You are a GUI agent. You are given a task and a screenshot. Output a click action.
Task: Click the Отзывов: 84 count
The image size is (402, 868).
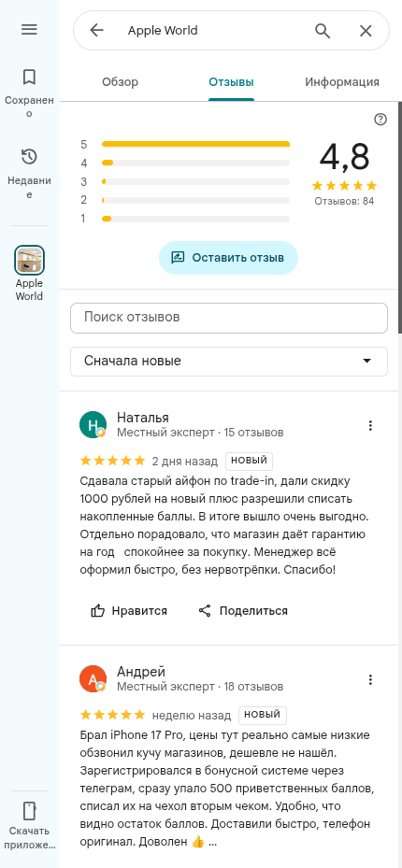coord(344,201)
